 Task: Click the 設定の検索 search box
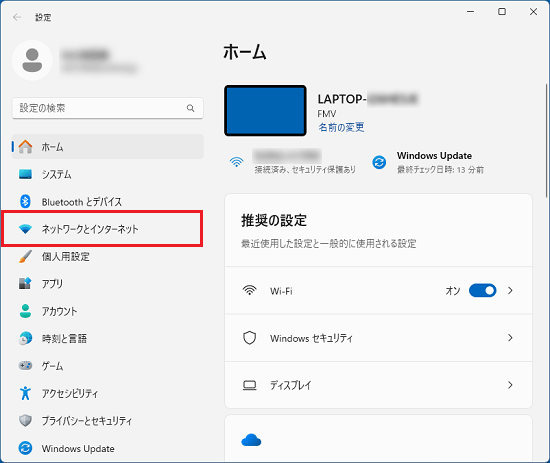coord(108,108)
